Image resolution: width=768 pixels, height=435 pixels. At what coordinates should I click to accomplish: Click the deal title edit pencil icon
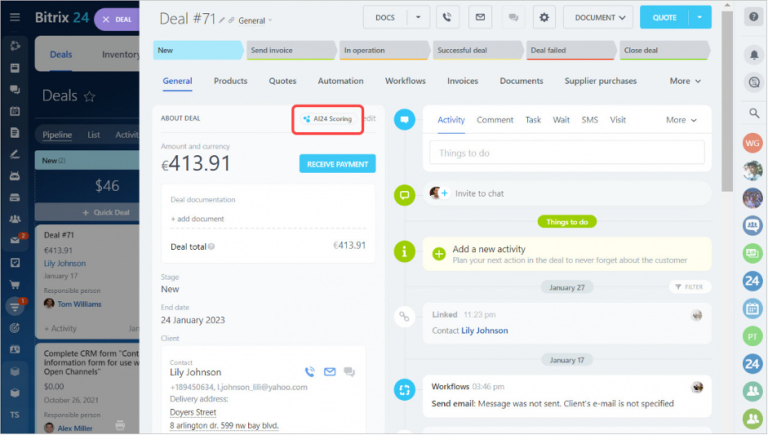click(x=222, y=21)
